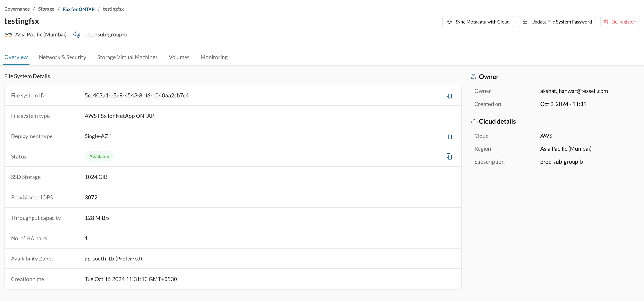This screenshot has height=301, width=644.
Task: Copy the Deployment type value
Action: click(x=449, y=136)
